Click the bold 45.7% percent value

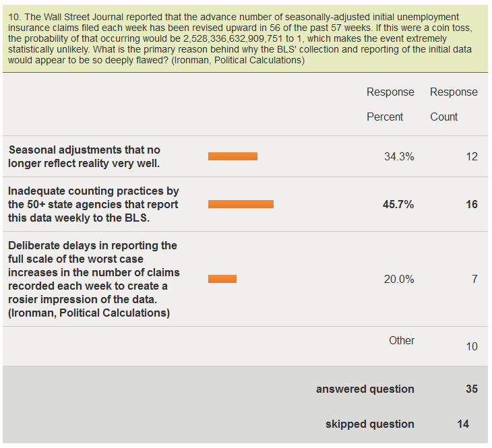coord(398,205)
